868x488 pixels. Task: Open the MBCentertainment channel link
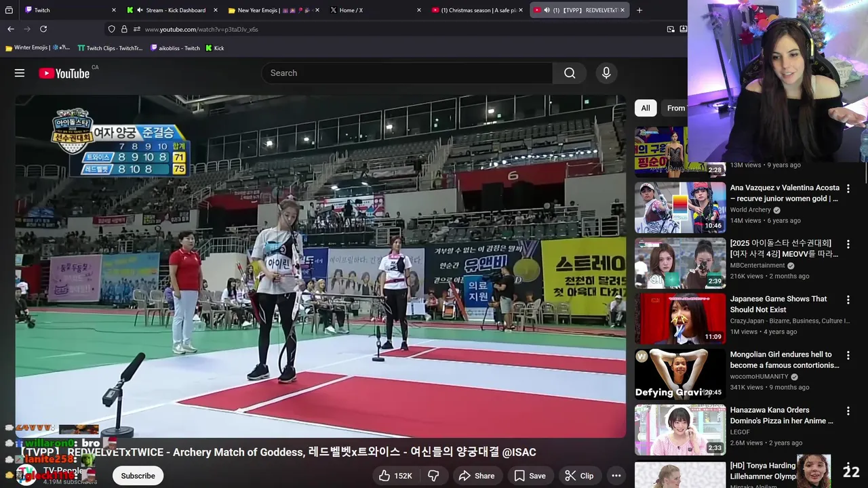click(757, 266)
